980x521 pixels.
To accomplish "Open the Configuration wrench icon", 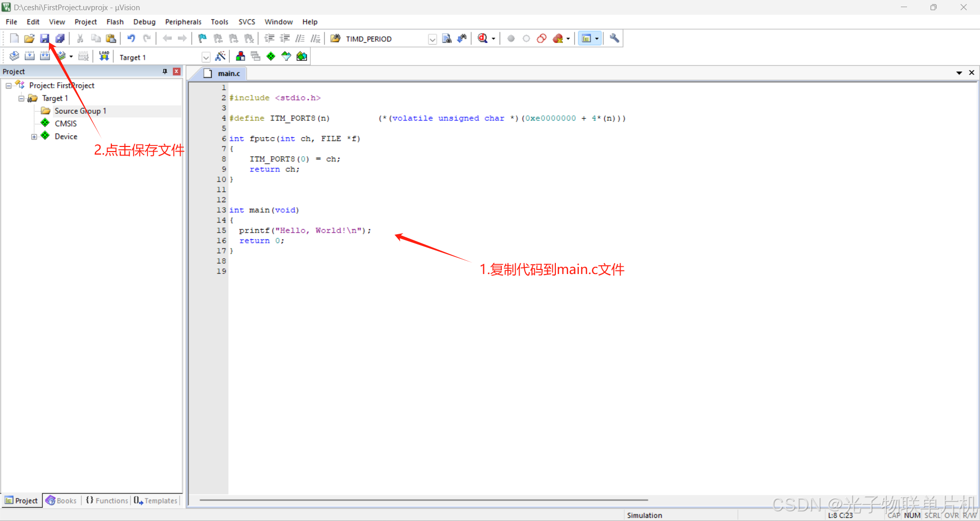I will [x=615, y=38].
